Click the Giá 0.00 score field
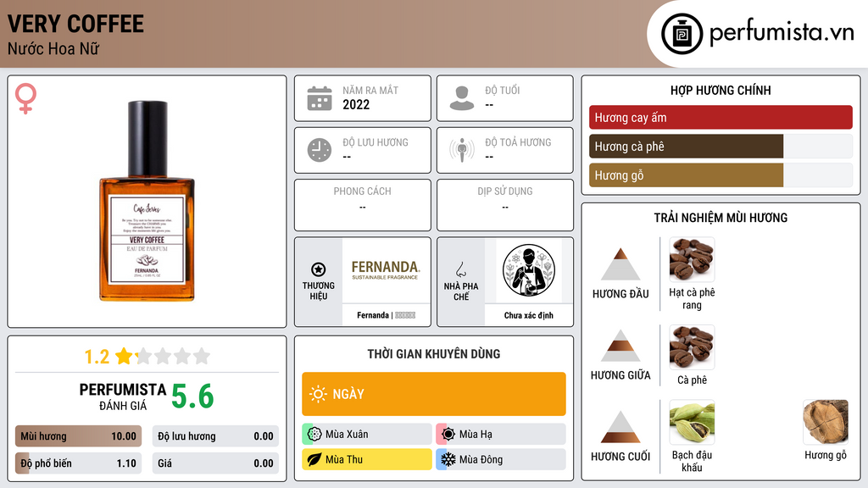Viewport: 868px width, 488px height. (215, 463)
